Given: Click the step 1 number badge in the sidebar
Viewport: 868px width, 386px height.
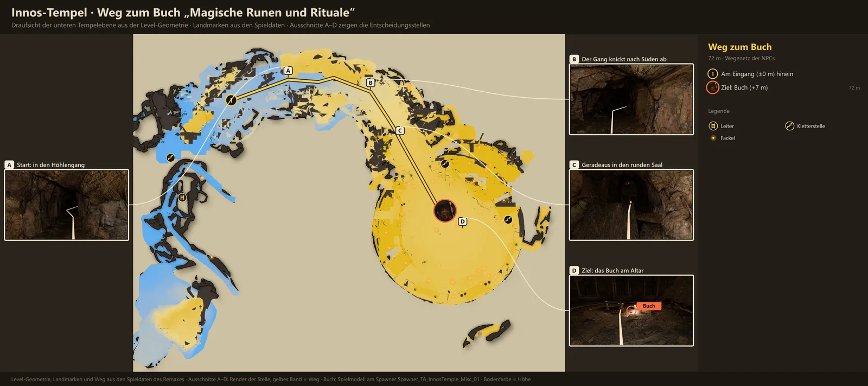Looking at the screenshot, I should pyautogui.click(x=713, y=74).
